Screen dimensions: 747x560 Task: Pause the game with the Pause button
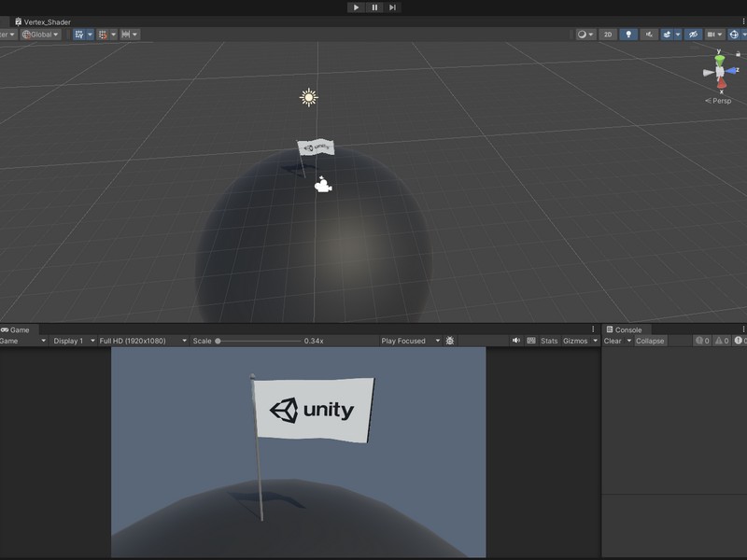[374, 7]
